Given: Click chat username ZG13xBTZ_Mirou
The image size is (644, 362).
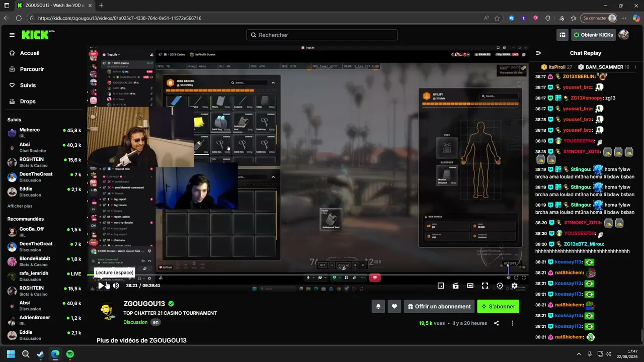Looking at the screenshot, I should 584,244.
